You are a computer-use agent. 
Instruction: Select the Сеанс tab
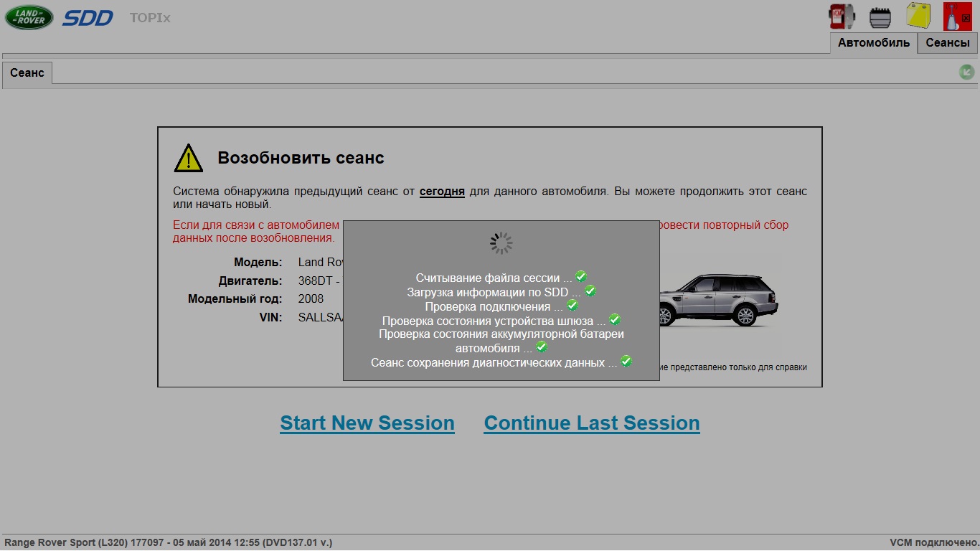[x=27, y=73]
